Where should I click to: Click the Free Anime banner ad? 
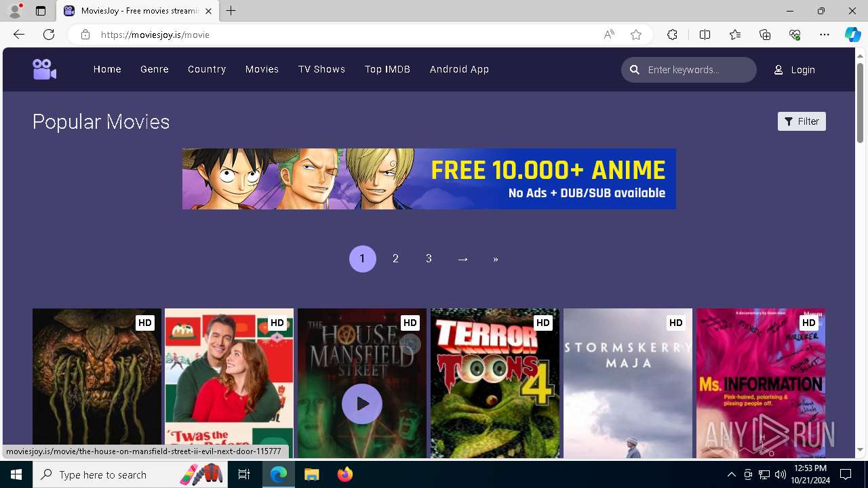pos(429,179)
